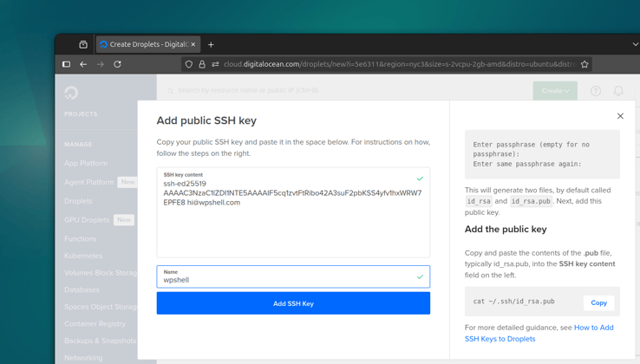
Task: Click the tab overview icon in browser
Action: click(x=83, y=44)
